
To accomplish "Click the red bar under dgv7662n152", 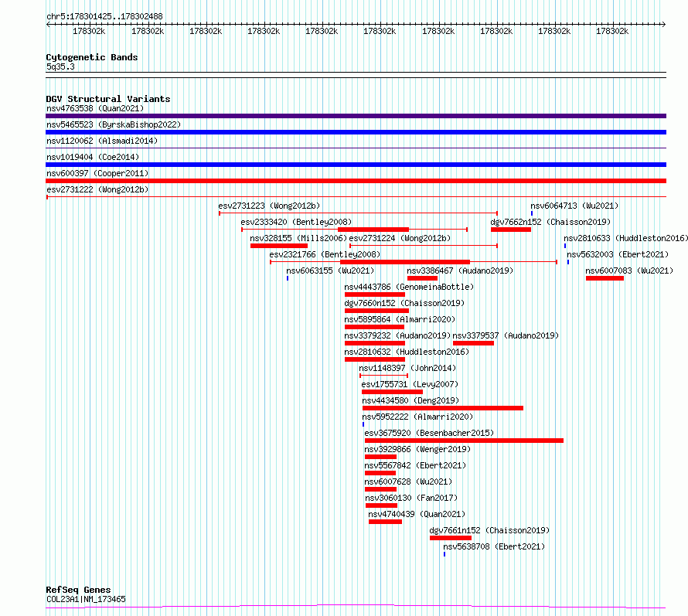I will (x=511, y=230).
